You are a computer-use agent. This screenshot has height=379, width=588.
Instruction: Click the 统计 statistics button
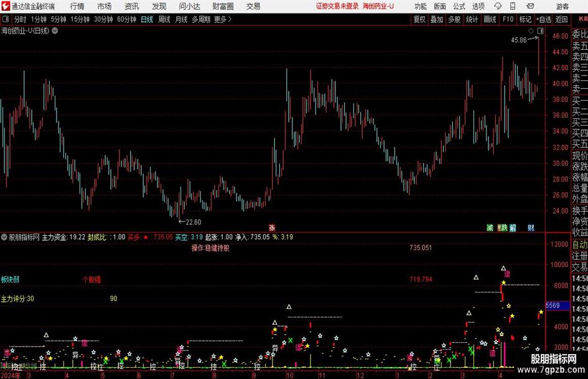472,19
